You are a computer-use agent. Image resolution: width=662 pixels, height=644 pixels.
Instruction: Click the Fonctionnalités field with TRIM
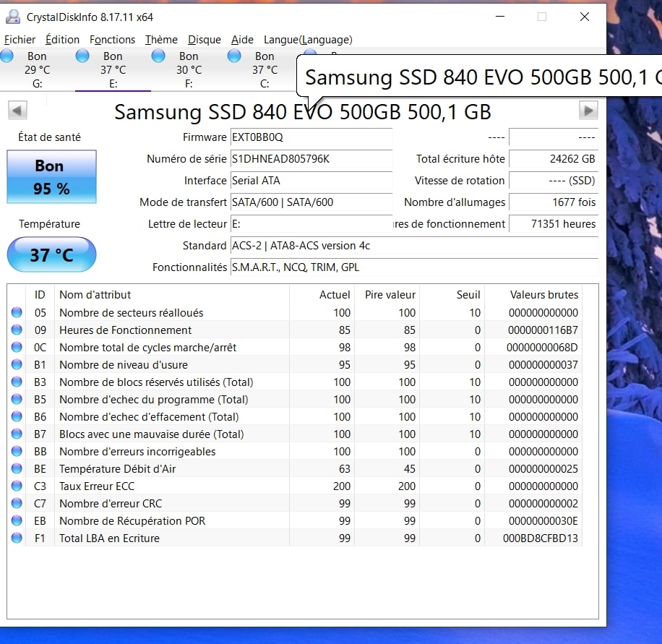click(x=415, y=267)
